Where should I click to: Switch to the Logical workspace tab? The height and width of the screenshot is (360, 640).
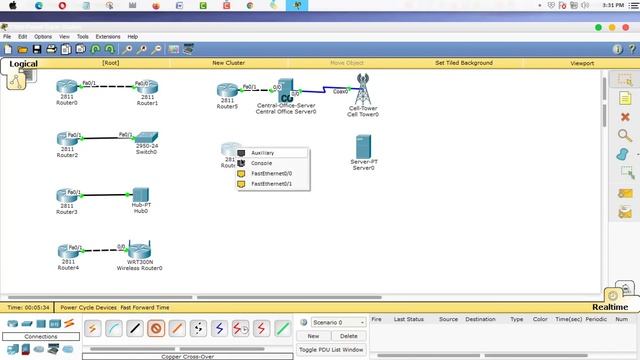[x=23, y=64]
